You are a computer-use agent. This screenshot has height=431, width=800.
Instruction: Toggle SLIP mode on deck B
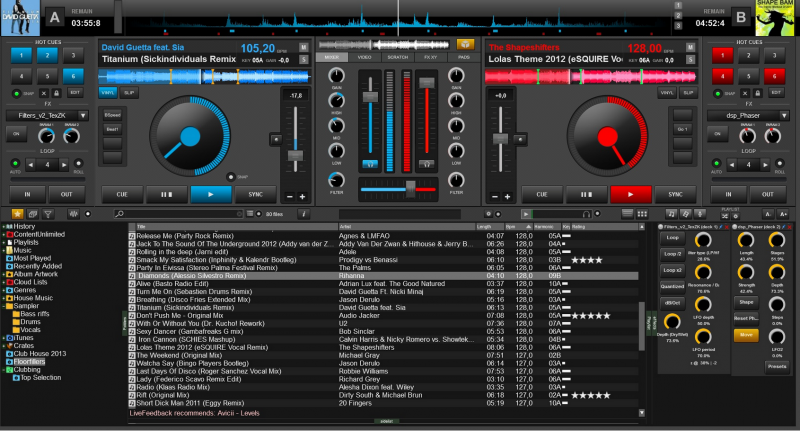pyautogui.click(x=689, y=93)
